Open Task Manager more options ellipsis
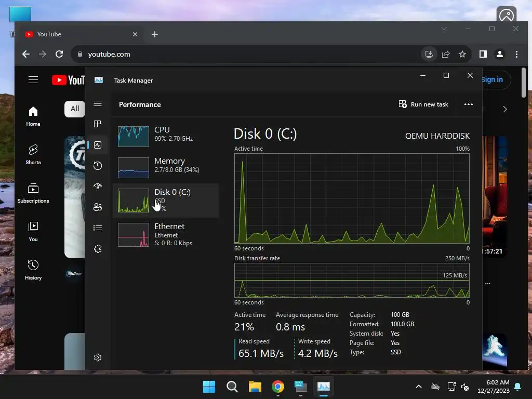The image size is (532, 399). pyautogui.click(x=469, y=104)
